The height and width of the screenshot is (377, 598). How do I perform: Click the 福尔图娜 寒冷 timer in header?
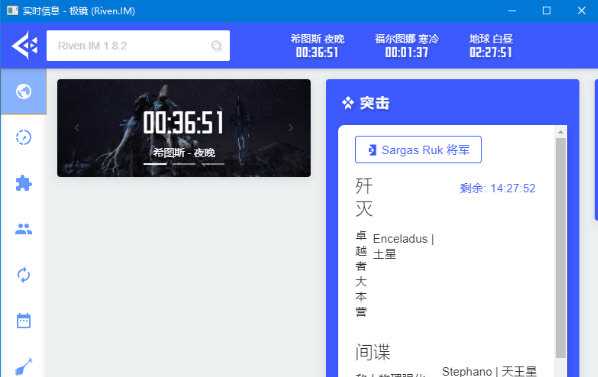(407, 46)
